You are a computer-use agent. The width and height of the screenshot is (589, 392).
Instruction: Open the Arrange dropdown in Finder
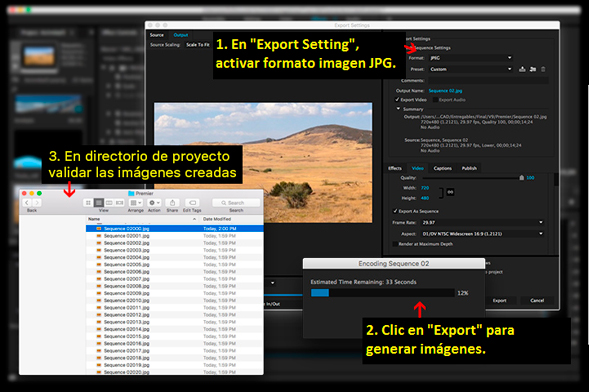tap(136, 203)
